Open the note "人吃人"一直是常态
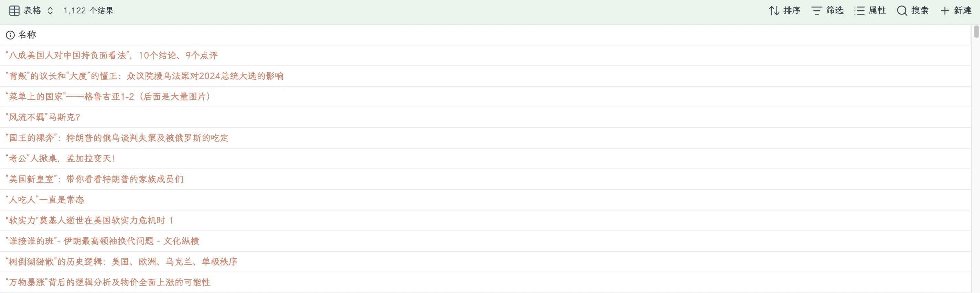The height and width of the screenshot is (293, 980). coord(45,200)
